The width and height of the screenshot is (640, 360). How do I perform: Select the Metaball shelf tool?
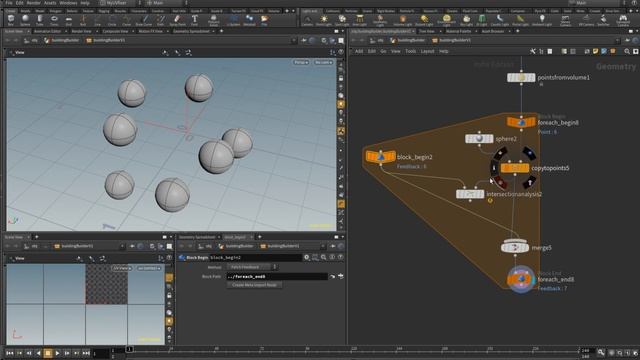point(249,20)
